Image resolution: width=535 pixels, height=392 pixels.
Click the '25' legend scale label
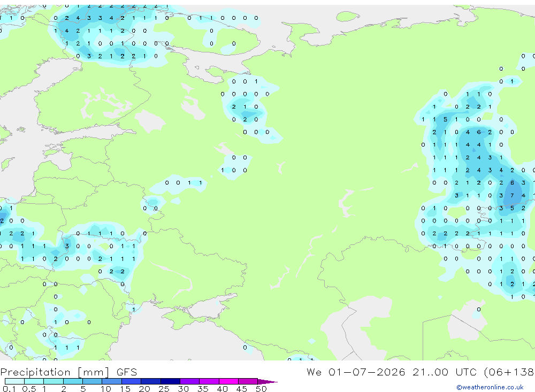click(164, 389)
